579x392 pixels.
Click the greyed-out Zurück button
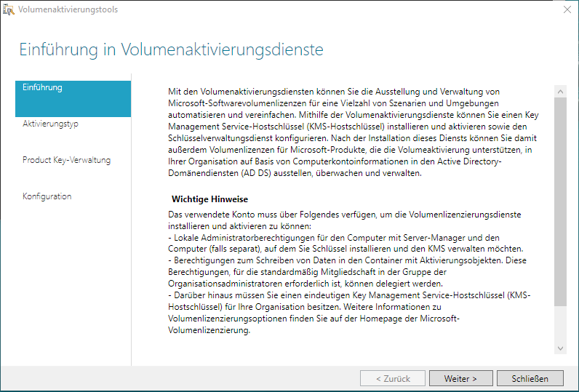click(x=393, y=378)
